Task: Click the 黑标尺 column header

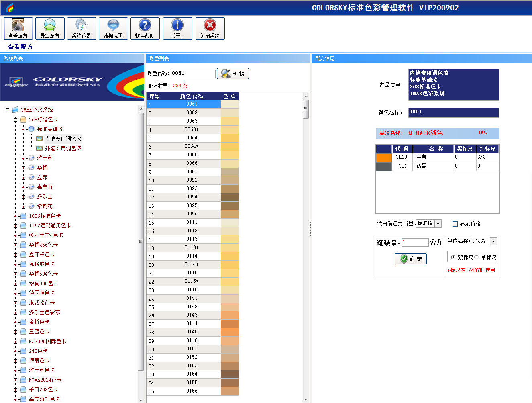Action: [x=465, y=149]
